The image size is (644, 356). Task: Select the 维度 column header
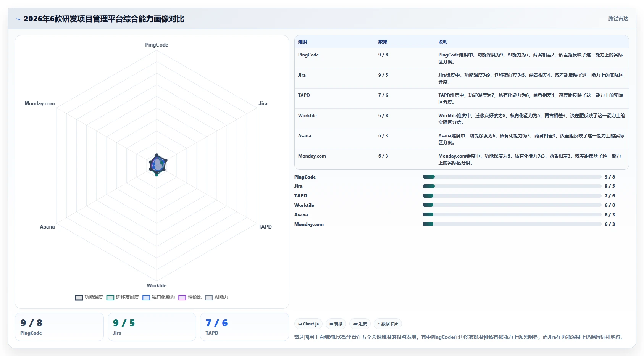tap(303, 42)
